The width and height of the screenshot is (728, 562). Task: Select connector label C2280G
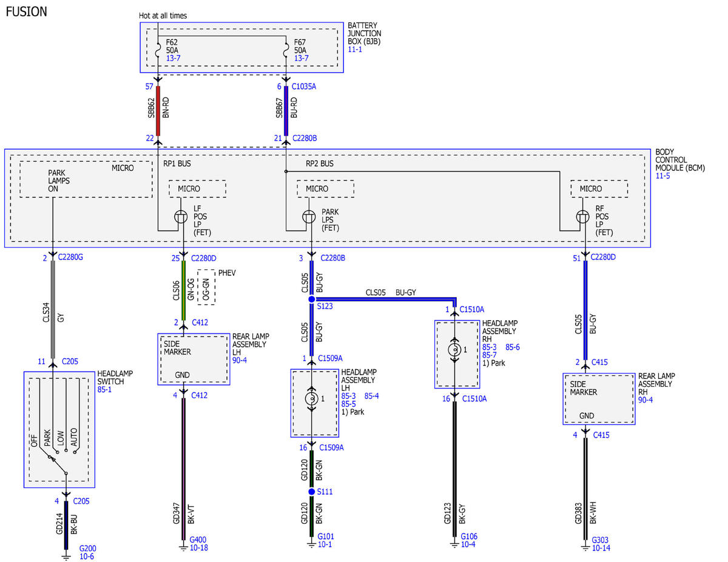[70, 258]
